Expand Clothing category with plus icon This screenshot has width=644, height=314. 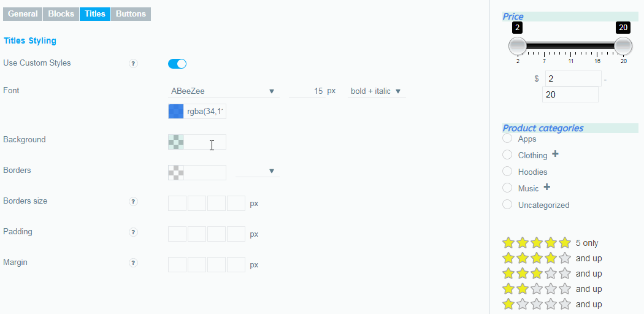[555, 155]
